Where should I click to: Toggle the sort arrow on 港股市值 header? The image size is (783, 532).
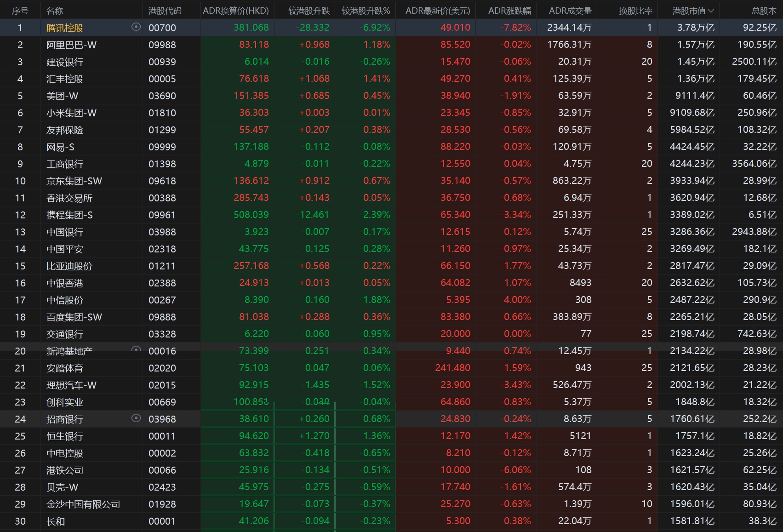pyautogui.click(x=711, y=11)
